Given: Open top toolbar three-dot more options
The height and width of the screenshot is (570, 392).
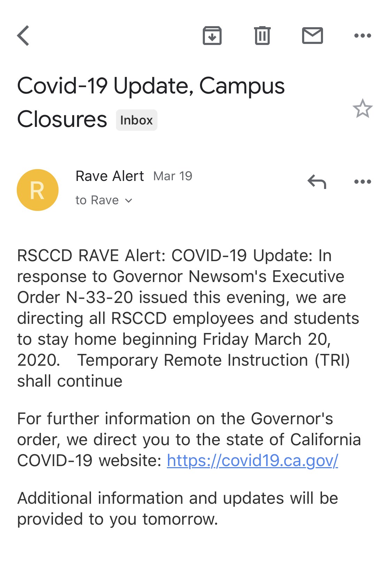Looking at the screenshot, I should click(362, 36).
